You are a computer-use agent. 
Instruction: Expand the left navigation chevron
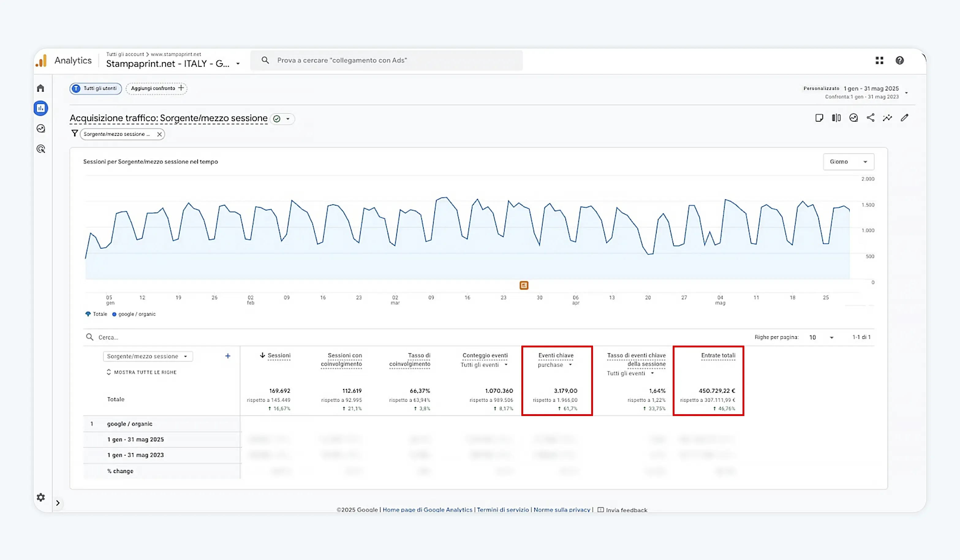(58, 503)
